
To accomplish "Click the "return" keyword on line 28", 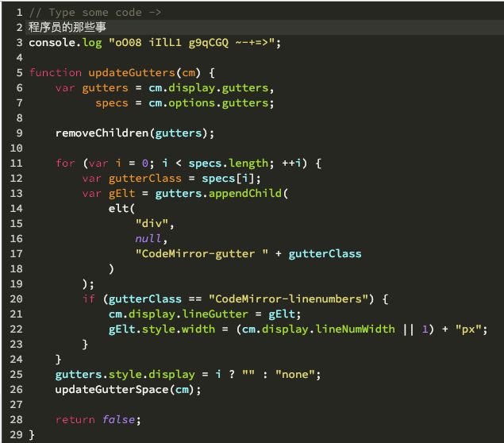I will (75, 420).
